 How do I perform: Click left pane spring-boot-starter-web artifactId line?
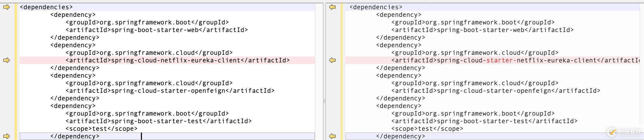[x=156, y=30]
